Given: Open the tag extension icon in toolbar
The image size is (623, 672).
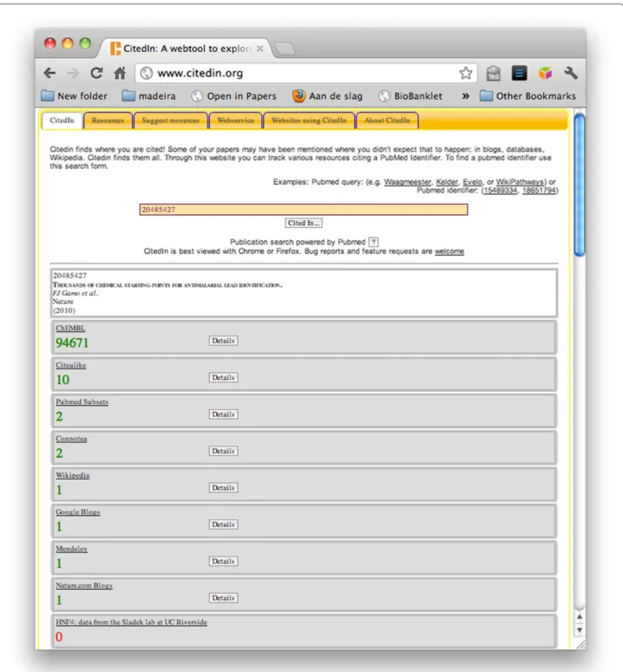Looking at the screenshot, I should [494, 74].
